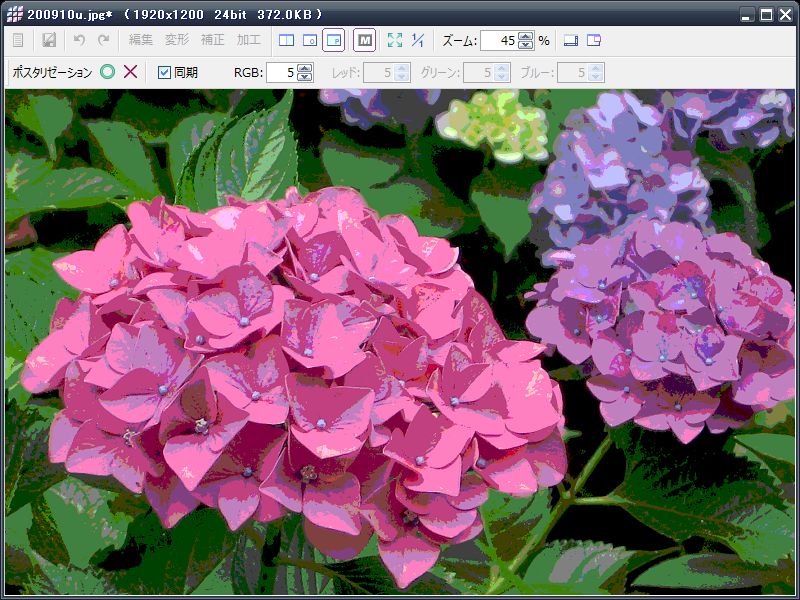This screenshot has width=800, height=600.
Task: Decrease the RGB level with down arrow
Action: coord(305,77)
